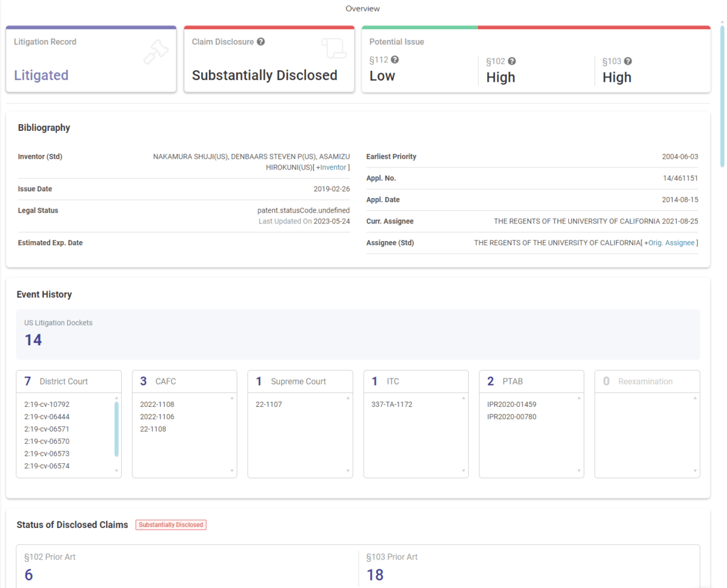This screenshot has width=727, height=588.
Task: Open ITC investigation 337-TA-1172
Action: [x=391, y=405]
